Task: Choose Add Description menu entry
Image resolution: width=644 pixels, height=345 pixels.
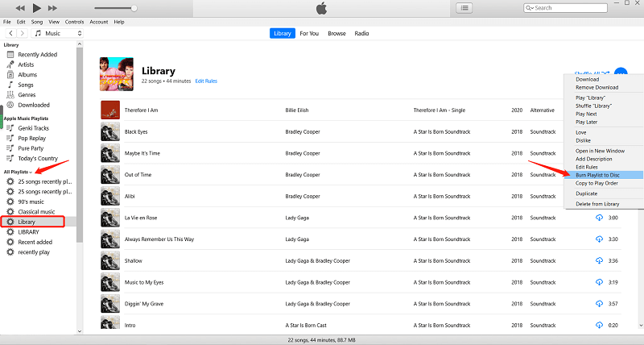Action: click(x=593, y=159)
